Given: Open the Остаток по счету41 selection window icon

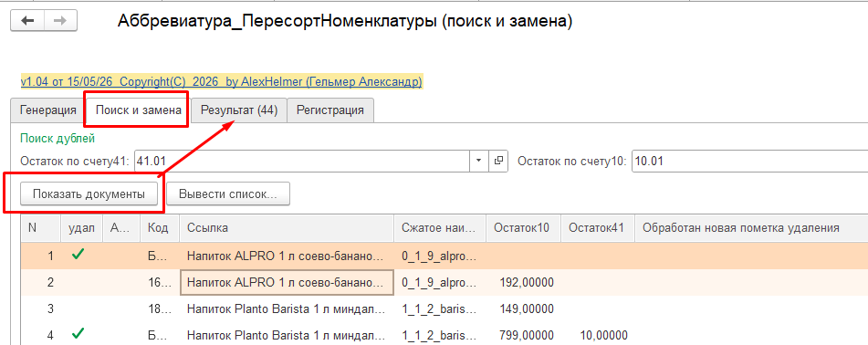Looking at the screenshot, I should pos(498,162).
